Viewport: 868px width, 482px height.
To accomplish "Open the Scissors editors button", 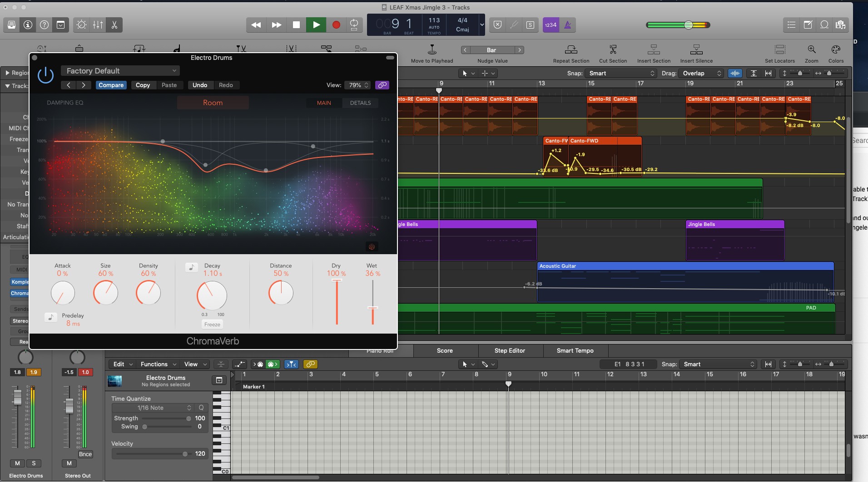I will pyautogui.click(x=114, y=25).
